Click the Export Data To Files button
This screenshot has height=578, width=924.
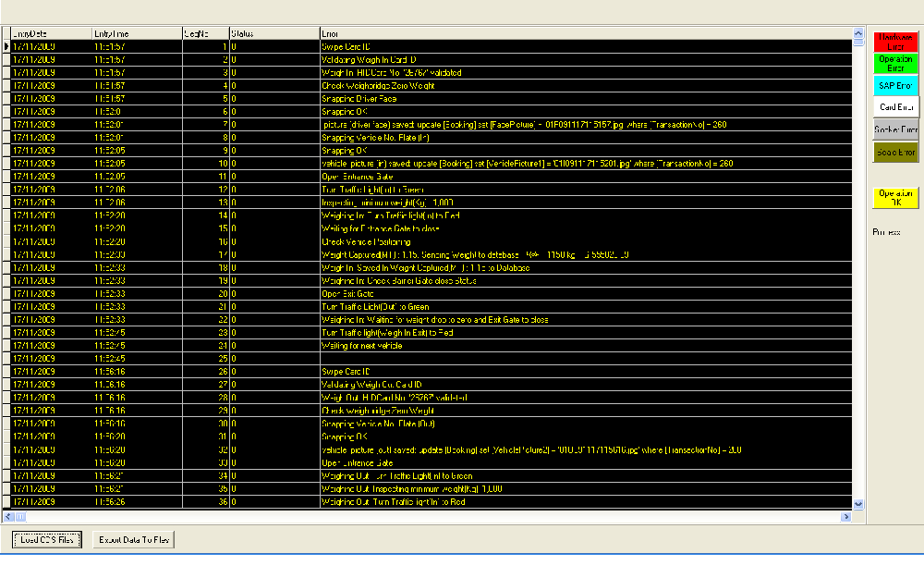tap(134, 540)
